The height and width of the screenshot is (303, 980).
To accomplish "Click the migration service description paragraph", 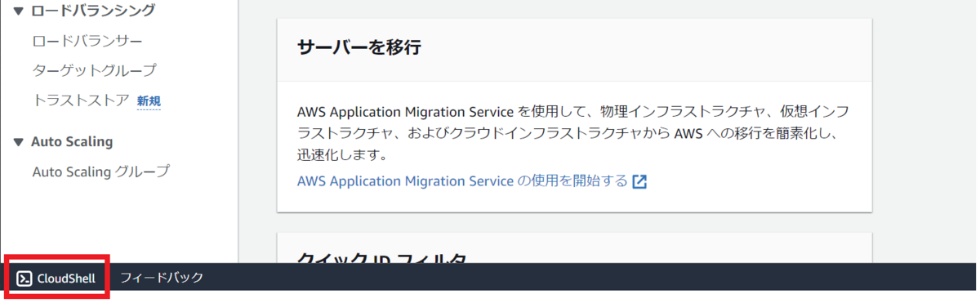I will (573, 132).
